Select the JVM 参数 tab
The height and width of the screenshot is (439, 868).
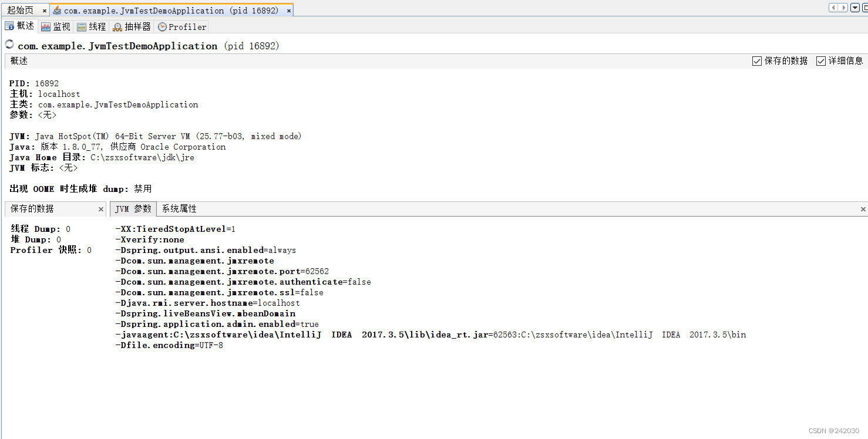(x=133, y=208)
